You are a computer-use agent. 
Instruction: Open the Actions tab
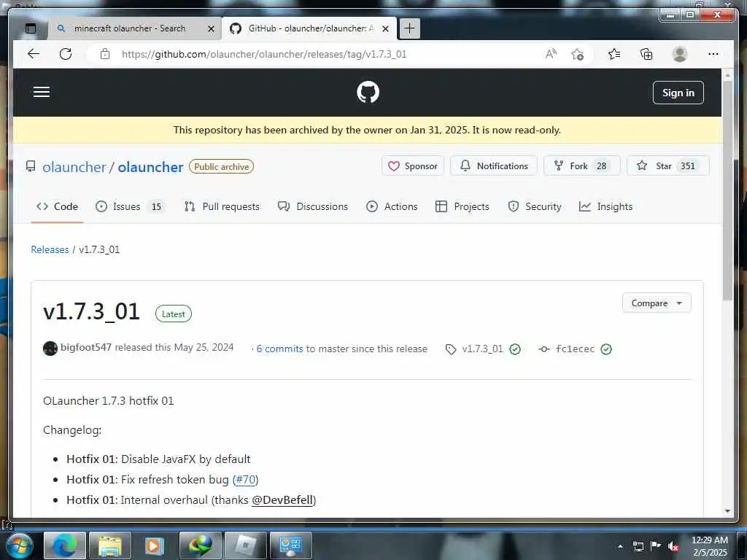click(x=392, y=206)
